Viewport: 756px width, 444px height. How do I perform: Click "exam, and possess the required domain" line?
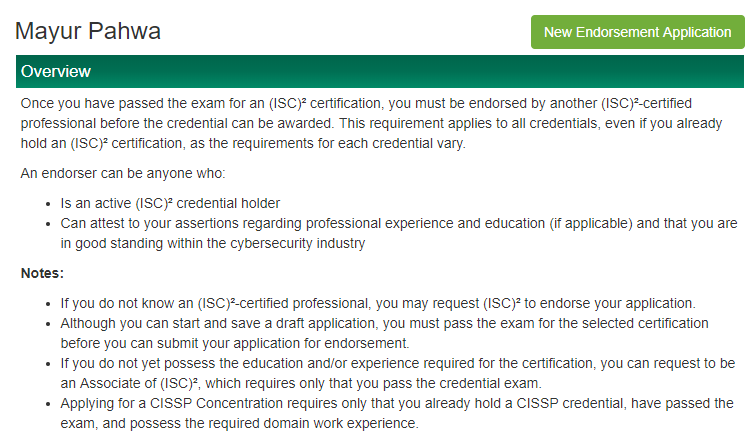point(239,423)
